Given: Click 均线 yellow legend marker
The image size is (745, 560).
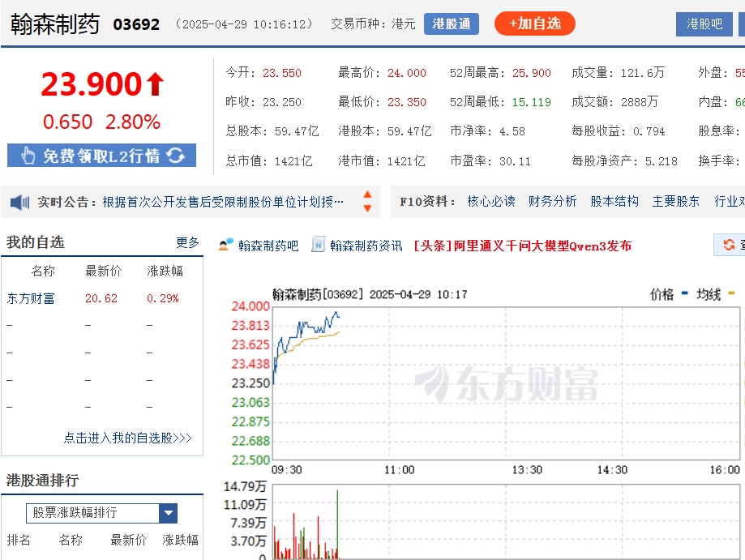Looking at the screenshot, I should [x=731, y=293].
